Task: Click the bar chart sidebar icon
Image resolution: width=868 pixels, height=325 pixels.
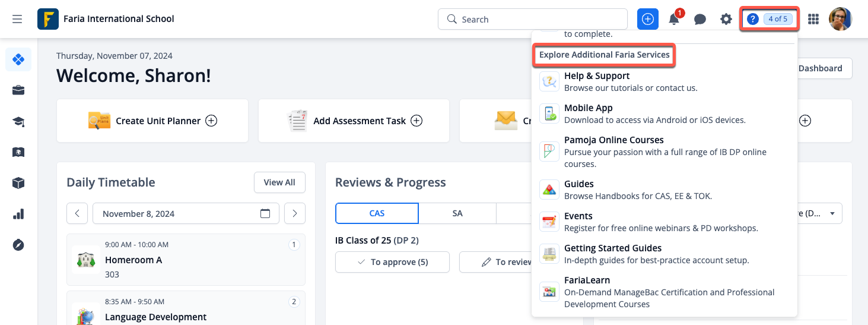Action: [x=18, y=214]
